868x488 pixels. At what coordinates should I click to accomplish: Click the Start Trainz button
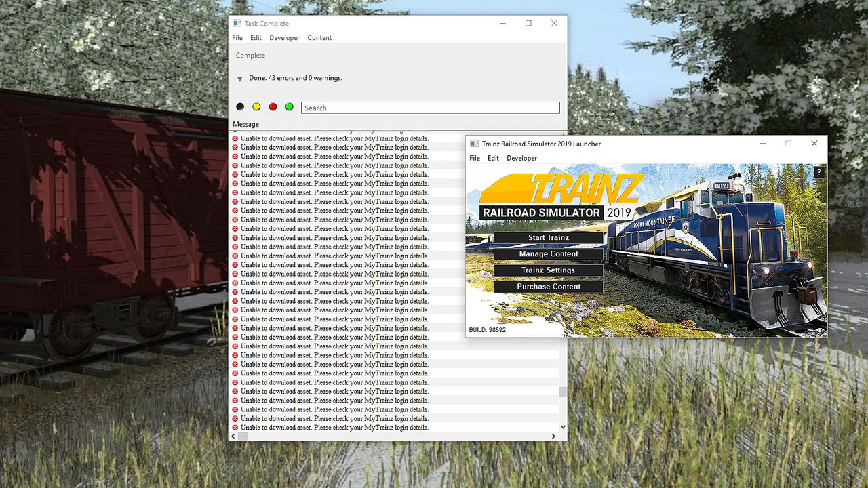(x=549, y=238)
